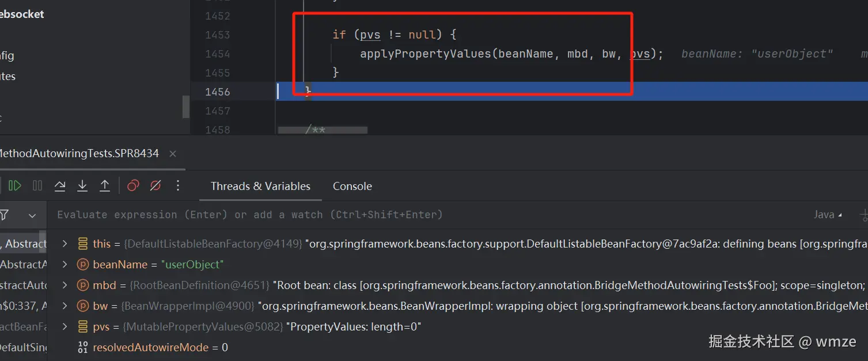Click line number 1457 in the gutter
The height and width of the screenshot is (361, 868).
click(x=218, y=111)
